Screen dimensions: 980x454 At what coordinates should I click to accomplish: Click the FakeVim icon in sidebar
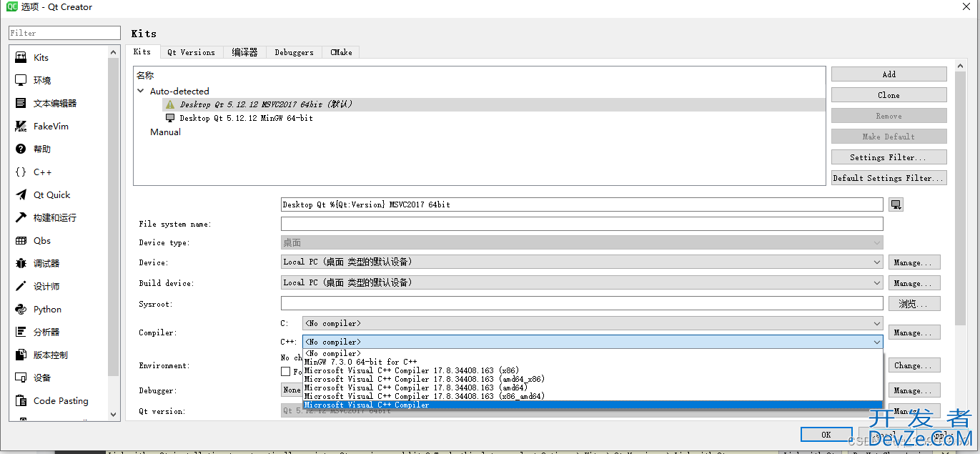21,127
